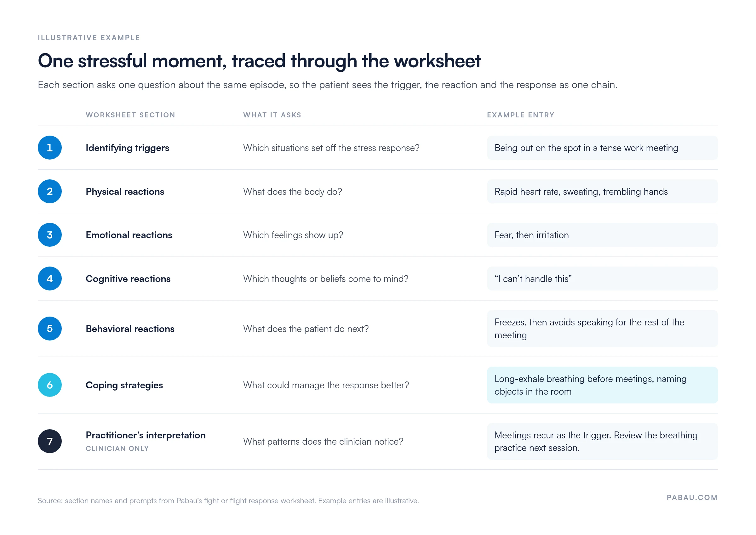Select the number 2 circle icon
Viewport: 756px width, 535px height.
[50, 191]
